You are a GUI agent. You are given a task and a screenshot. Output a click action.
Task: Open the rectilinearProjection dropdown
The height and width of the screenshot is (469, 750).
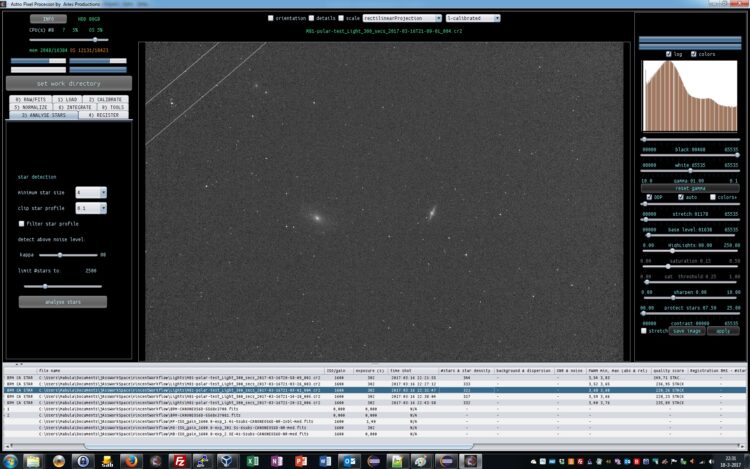402,18
